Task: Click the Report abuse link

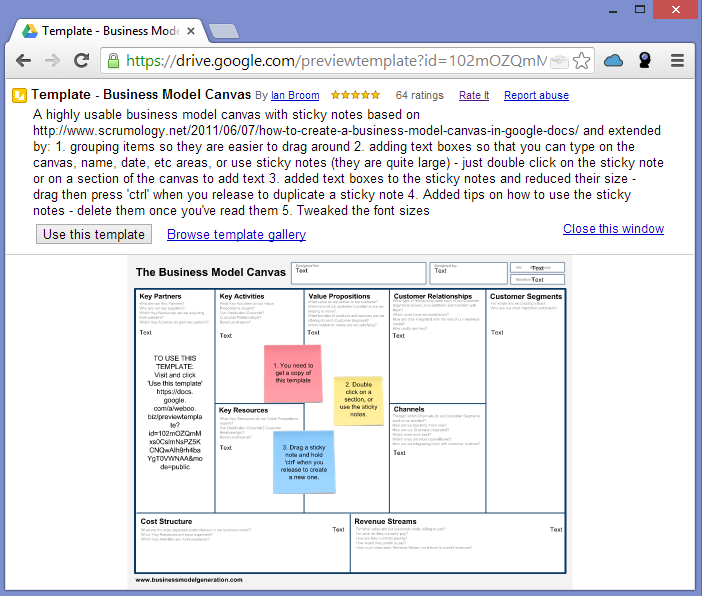Action: (536, 95)
